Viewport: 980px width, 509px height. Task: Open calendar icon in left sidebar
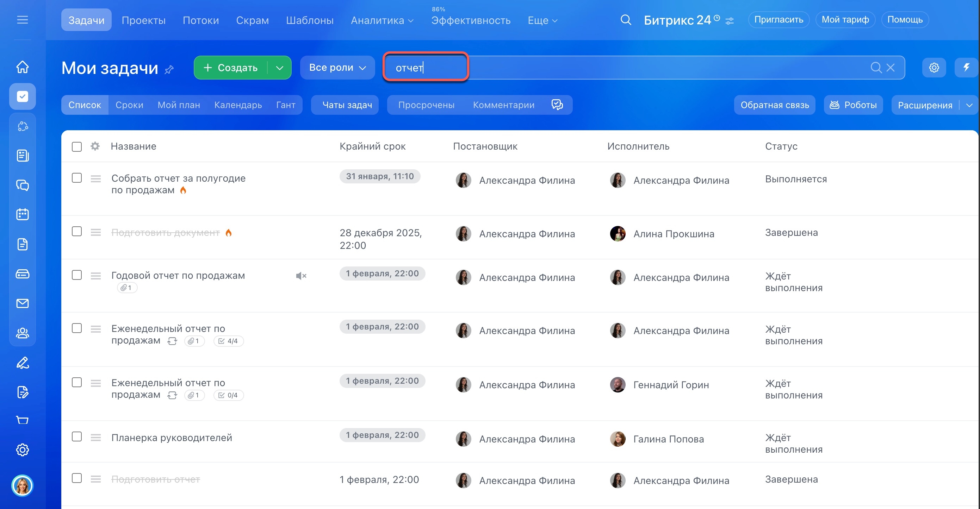[23, 214]
